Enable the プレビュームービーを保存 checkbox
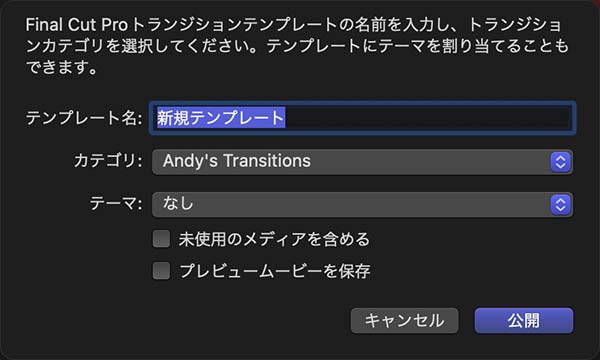 (161, 271)
